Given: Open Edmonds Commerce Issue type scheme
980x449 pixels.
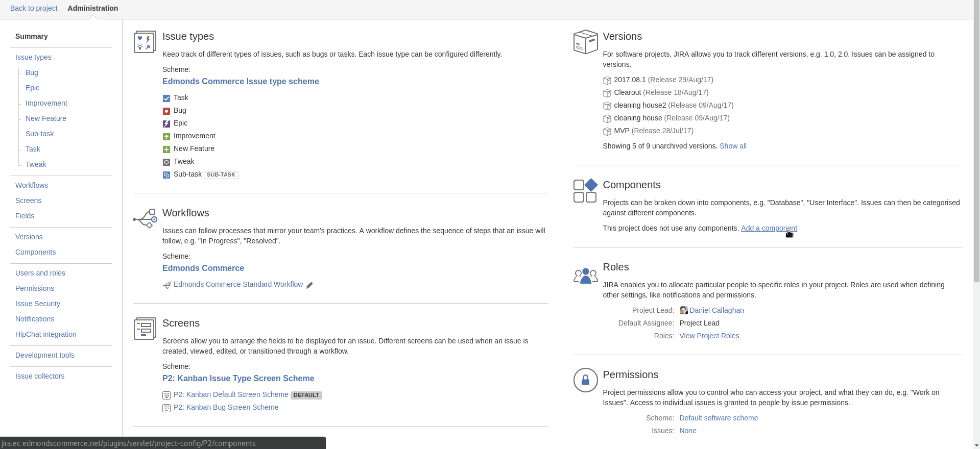Looking at the screenshot, I should tap(241, 81).
